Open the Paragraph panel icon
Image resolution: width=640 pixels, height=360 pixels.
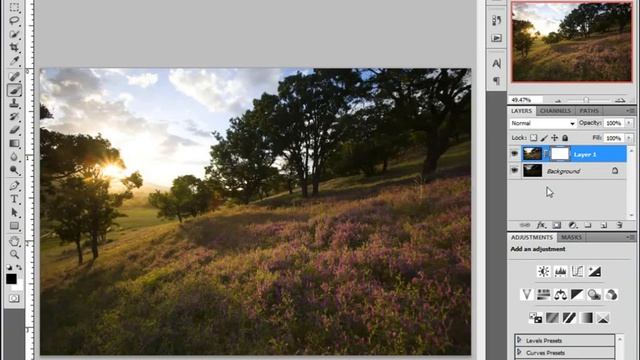coord(496,80)
